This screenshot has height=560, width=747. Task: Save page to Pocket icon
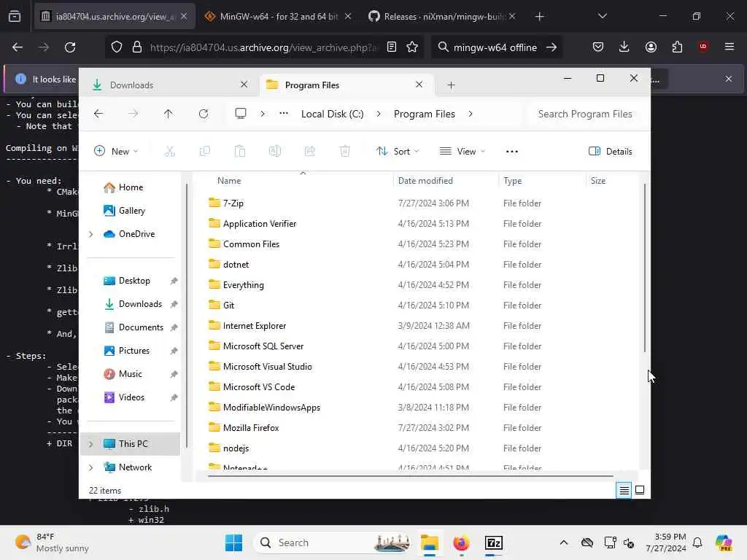click(x=598, y=47)
